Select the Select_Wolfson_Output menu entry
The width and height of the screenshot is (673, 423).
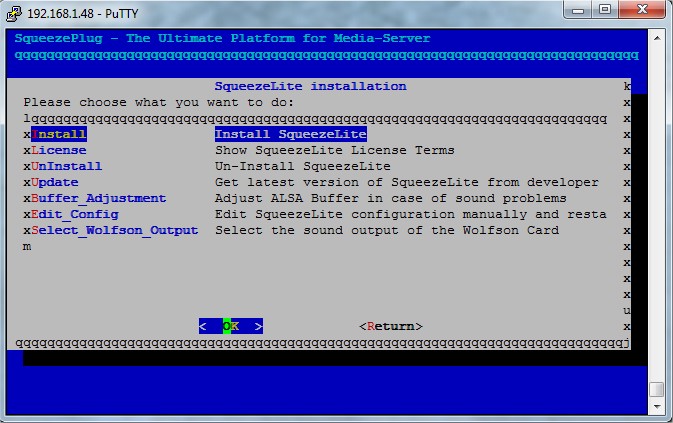115,230
